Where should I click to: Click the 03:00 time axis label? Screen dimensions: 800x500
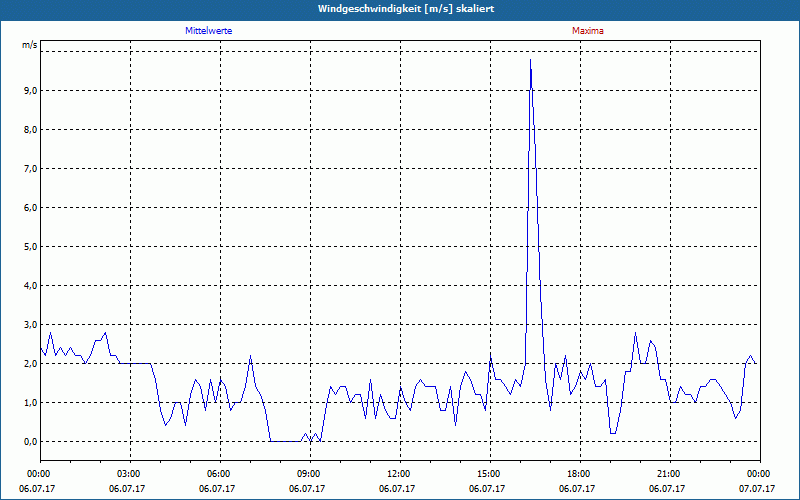pos(130,474)
